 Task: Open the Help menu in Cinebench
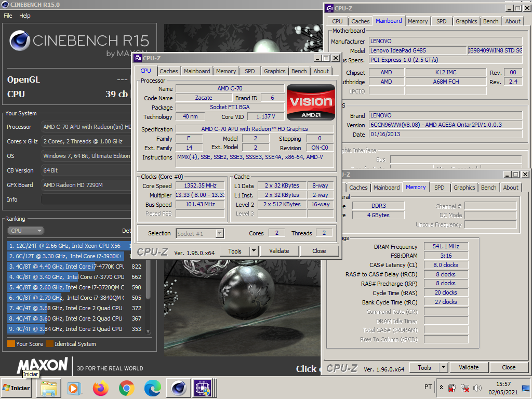(24, 16)
